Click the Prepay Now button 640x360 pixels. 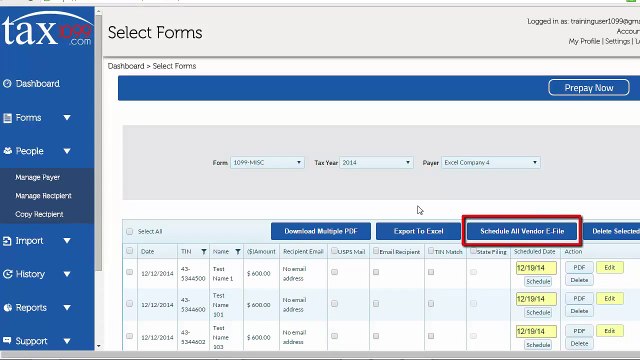[589, 88]
